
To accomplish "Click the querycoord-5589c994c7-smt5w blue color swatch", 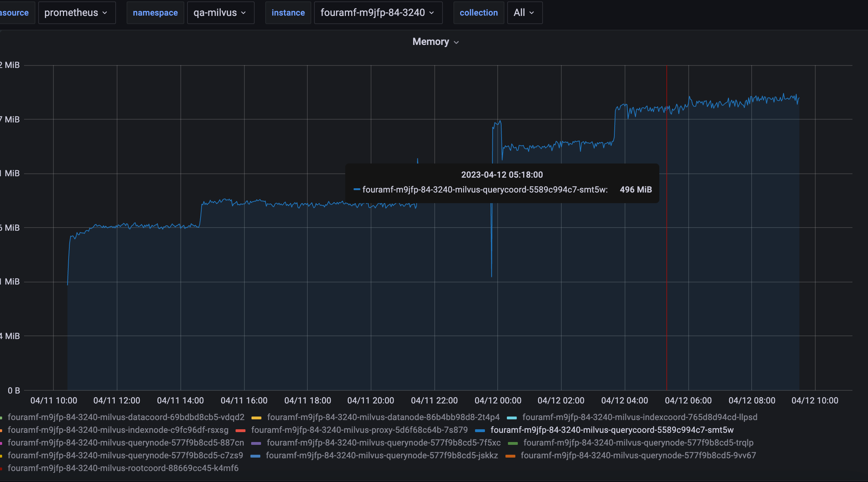I will tap(480, 431).
